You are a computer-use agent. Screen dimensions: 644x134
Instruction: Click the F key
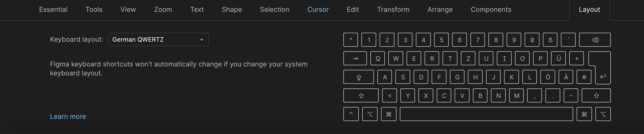[439, 77]
